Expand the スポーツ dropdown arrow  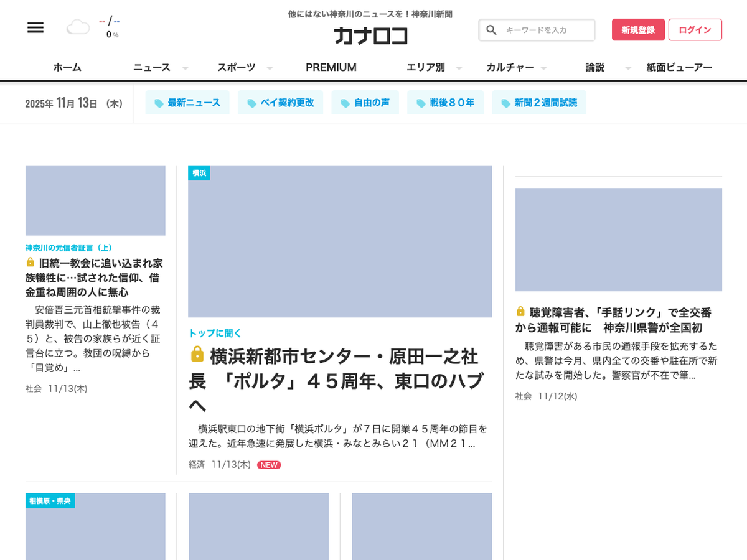(270, 68)
